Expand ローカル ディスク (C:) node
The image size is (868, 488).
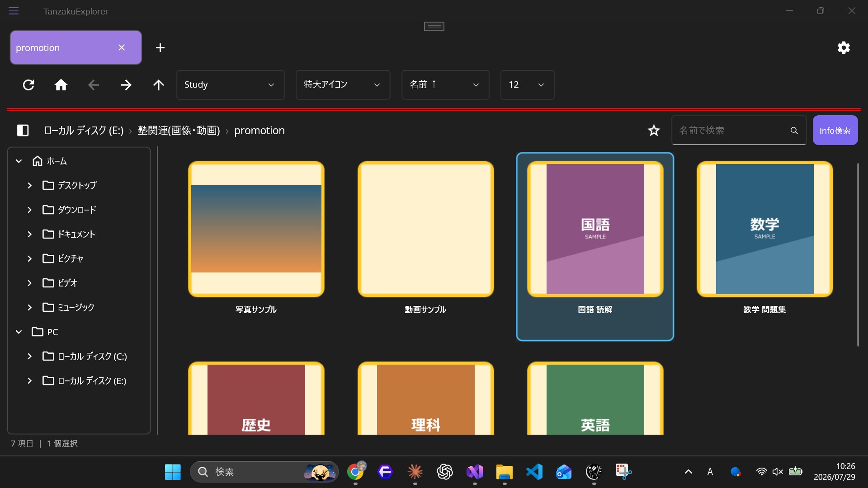coord(30,356)
